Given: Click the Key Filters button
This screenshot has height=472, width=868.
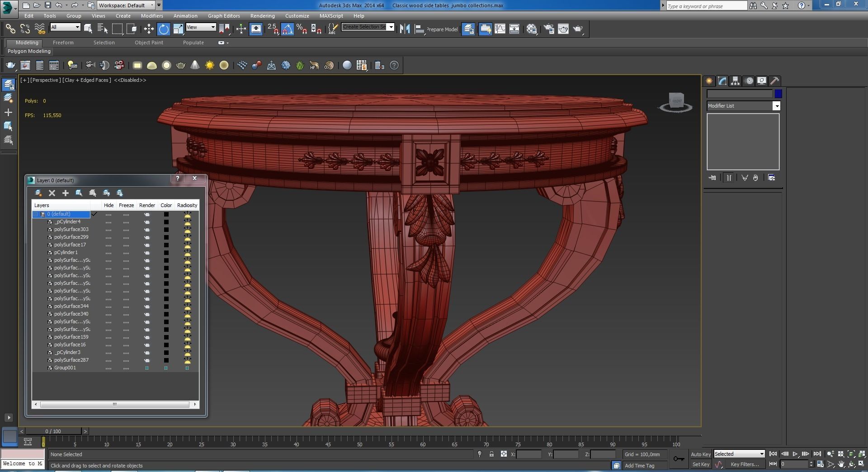Looking at the screenshot, I should click(744, 464).
